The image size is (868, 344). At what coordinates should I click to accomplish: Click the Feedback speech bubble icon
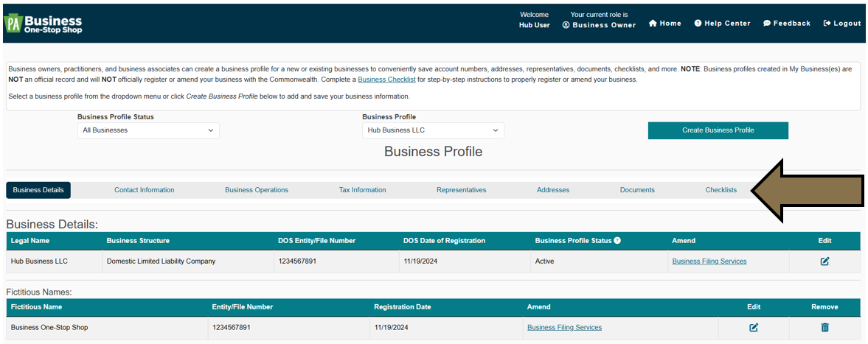coord(767,24)
